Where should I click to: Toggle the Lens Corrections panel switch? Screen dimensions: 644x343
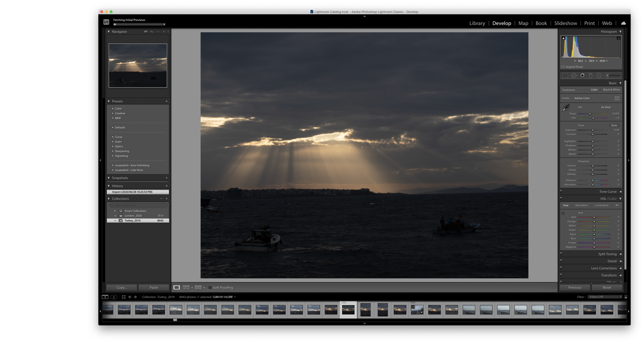click(x=561, y=268)
